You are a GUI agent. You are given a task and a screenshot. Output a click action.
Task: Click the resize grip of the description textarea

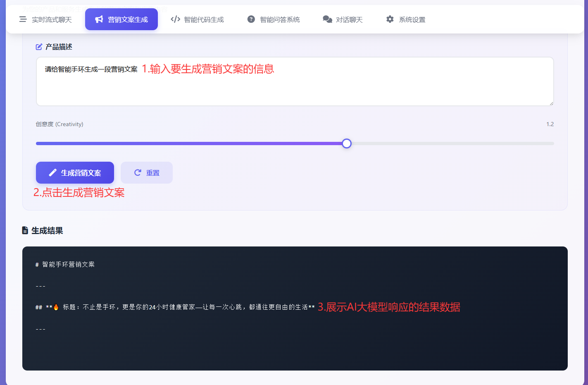[x=551, y=103]
